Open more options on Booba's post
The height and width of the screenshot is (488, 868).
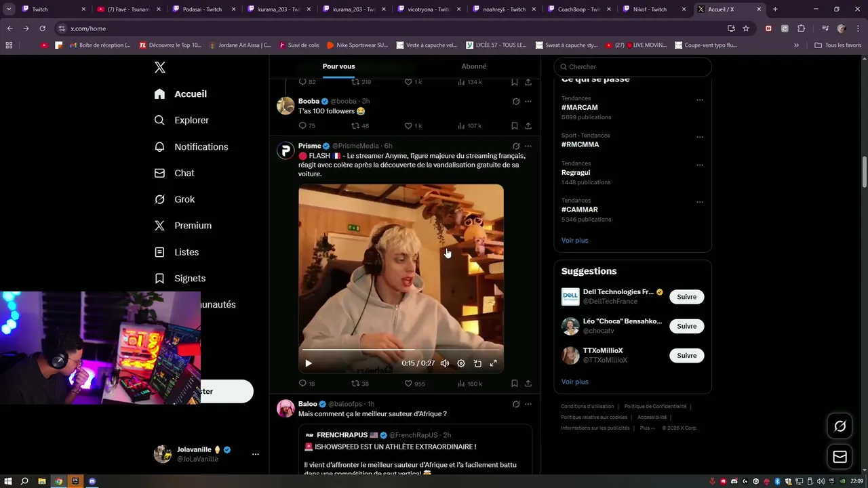[528, 101]
